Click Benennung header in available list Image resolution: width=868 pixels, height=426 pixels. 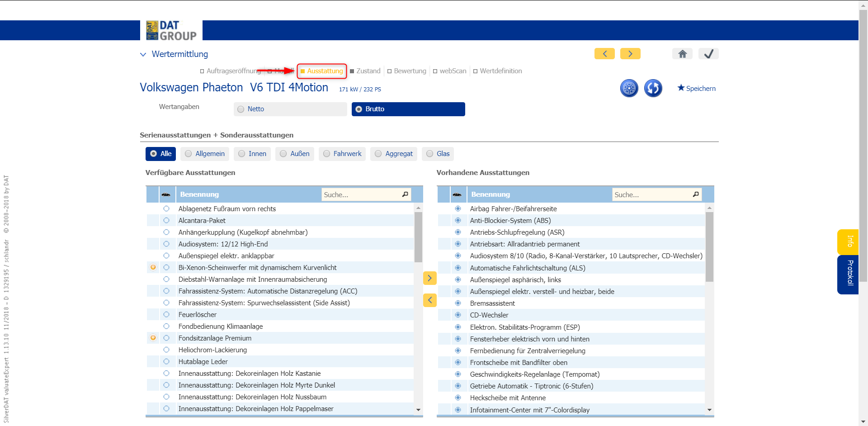coord(199,194)
